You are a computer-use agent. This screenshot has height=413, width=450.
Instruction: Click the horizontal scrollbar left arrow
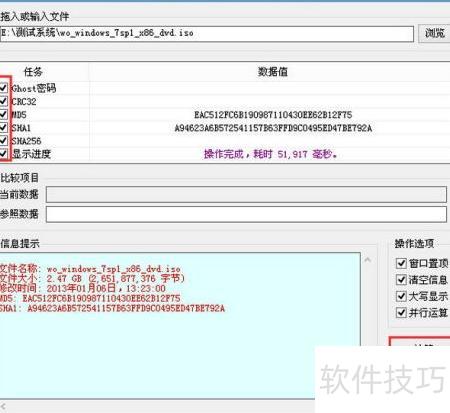(x=4, y=406)
